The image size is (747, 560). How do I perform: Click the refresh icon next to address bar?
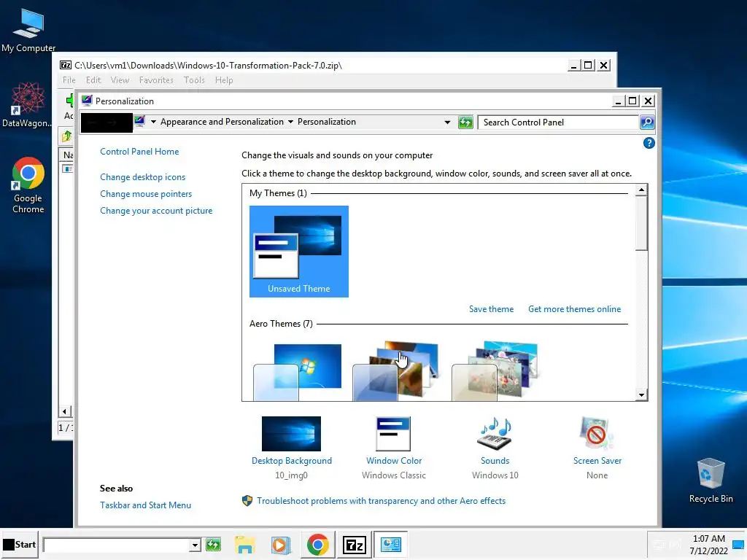coord(465,122)
